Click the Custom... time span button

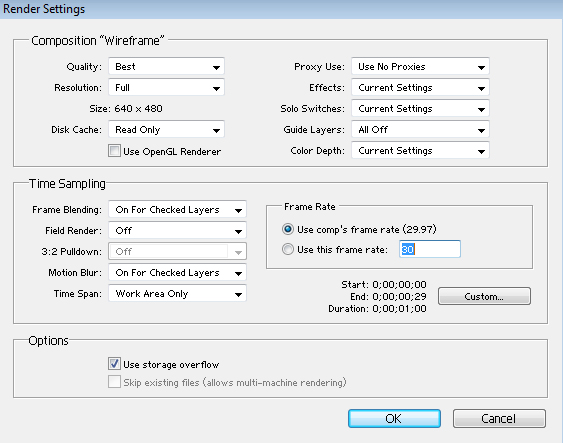click(x=484, y=297)
